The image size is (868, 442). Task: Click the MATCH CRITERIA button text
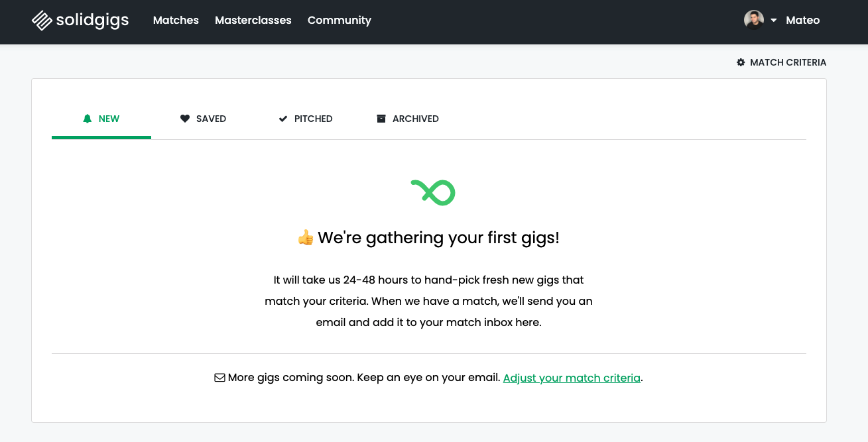788,62
